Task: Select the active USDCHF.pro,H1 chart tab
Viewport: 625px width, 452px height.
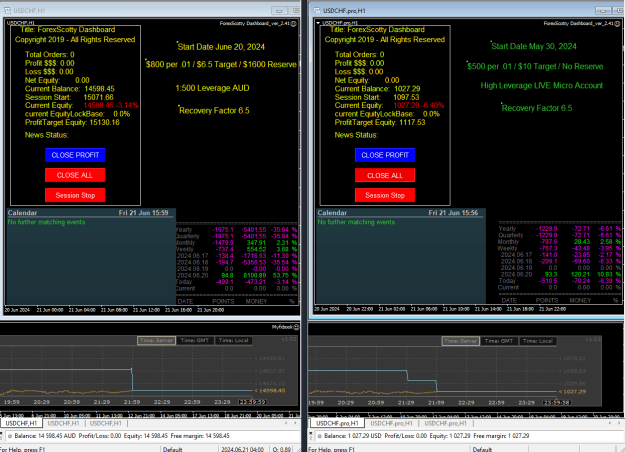Action: click(x=337, y=423)
